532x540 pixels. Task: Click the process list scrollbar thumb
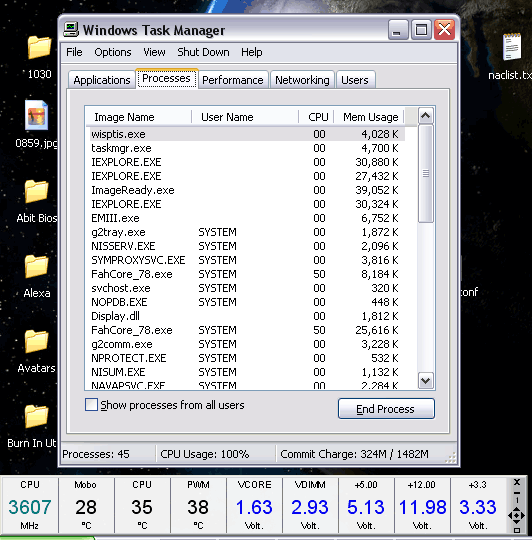point(426,174)
